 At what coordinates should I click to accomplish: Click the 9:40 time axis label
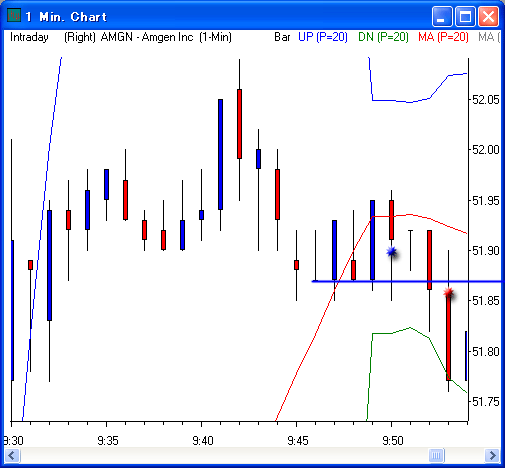pos(203,441)
